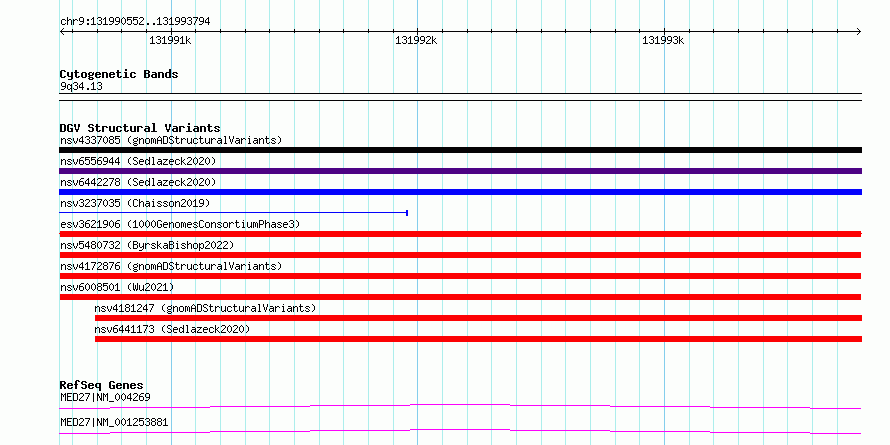Viewport: 890px width, 445px height.
Task: Open the nsv6556944 (Sedlazeck2020) label
Action: click(x=138, y=161)
